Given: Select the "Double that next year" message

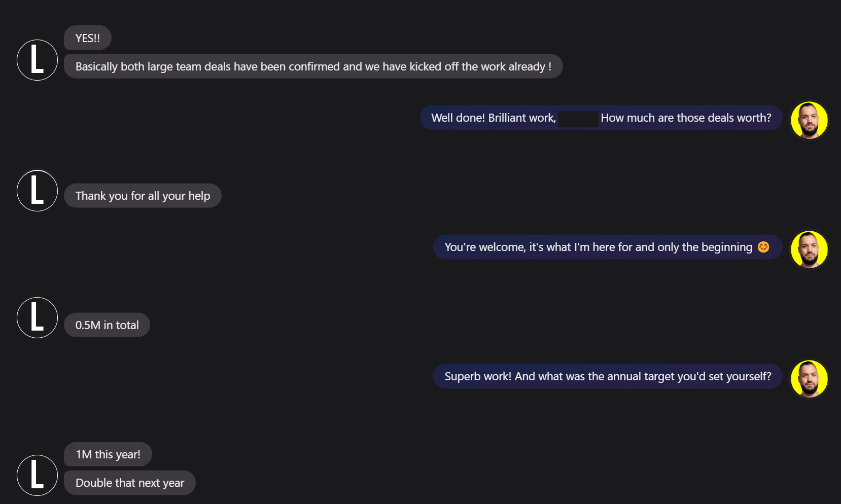Looking at the screenshot, I should point(130,483).
